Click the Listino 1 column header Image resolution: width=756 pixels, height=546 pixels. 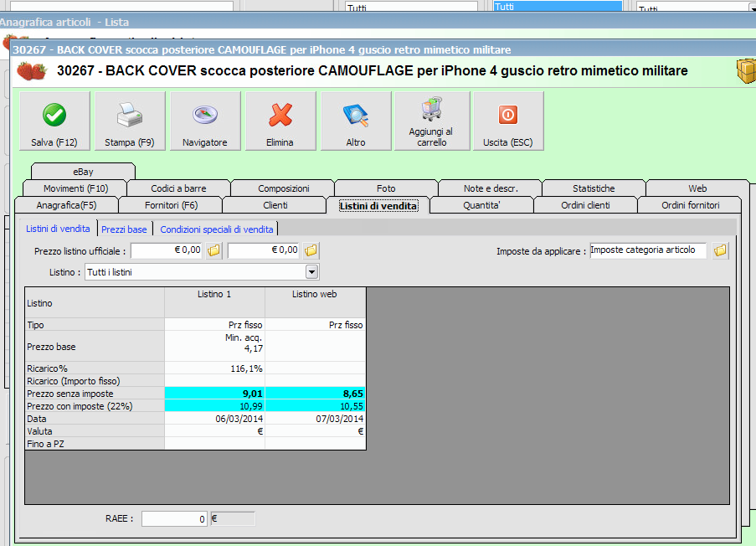[x=214, y=302]
